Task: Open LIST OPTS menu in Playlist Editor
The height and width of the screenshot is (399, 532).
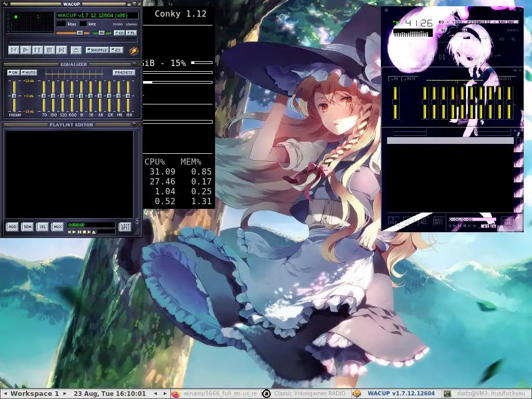Action: (125, 227)
